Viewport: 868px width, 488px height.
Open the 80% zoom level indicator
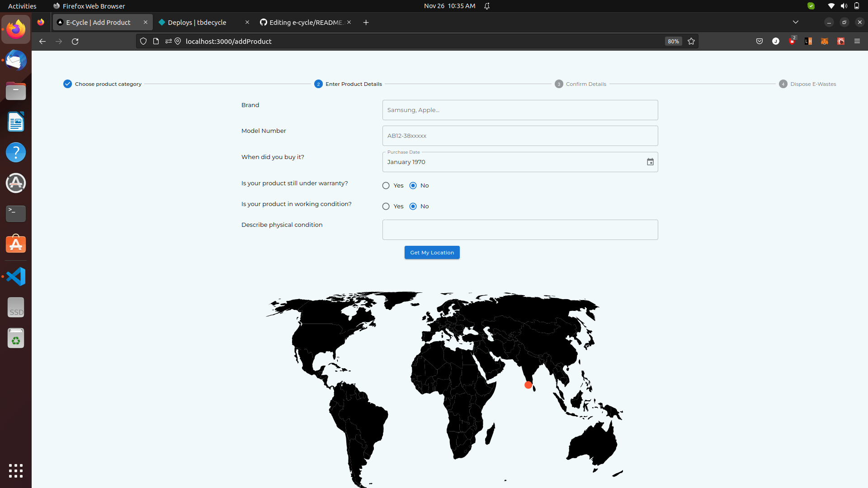coord(673,41)
